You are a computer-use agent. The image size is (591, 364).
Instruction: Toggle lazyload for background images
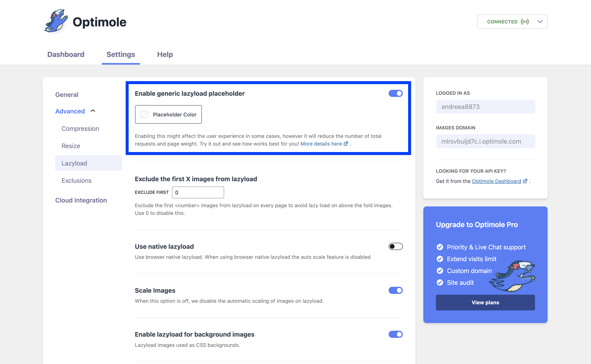click(x=396, y=334)
